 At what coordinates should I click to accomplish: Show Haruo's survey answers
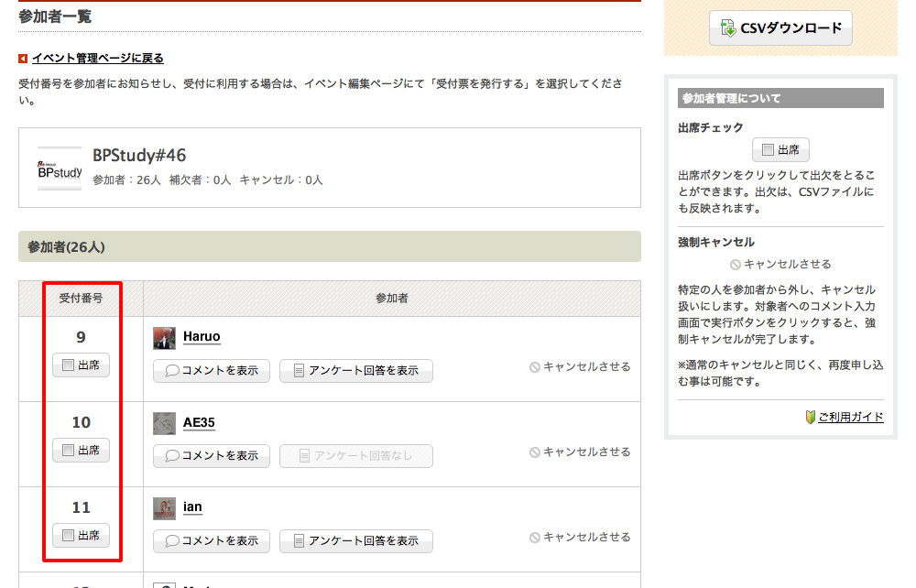[356, 371]
